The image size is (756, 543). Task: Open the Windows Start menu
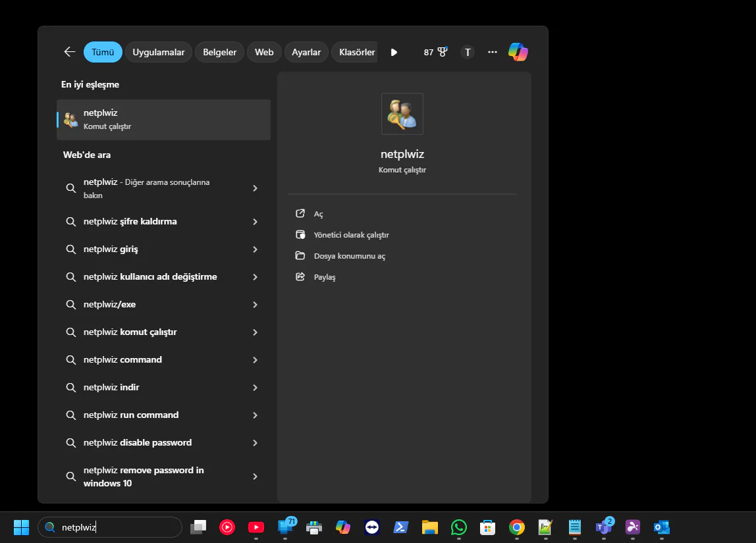[21, 527]
